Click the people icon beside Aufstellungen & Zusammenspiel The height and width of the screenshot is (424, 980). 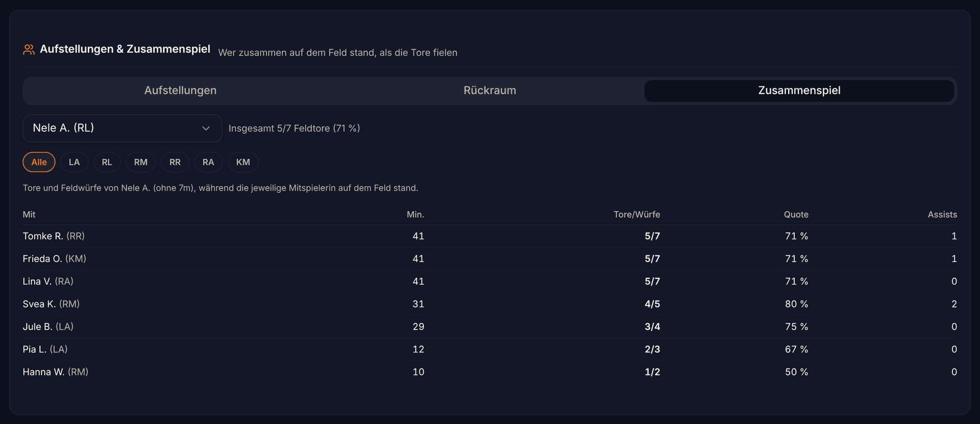coord(29,50)
